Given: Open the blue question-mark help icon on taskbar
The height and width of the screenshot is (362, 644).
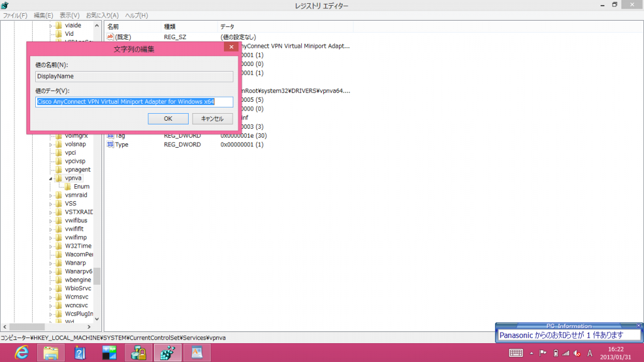Looking at the screenshot, I should click(x=80, y=353).
